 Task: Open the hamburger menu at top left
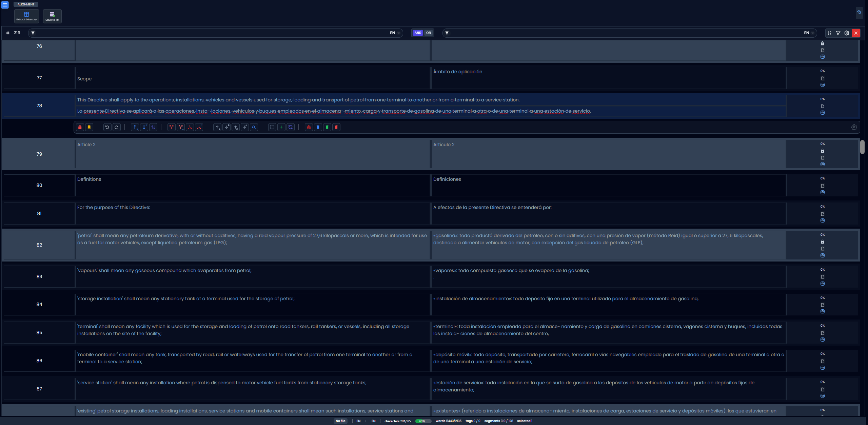pos(5,5)
